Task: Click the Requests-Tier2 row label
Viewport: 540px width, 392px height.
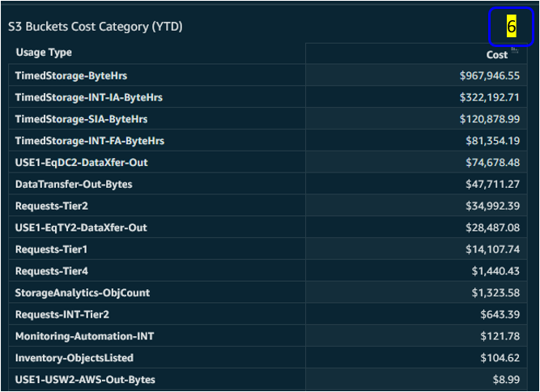Action: pos(52,206)
